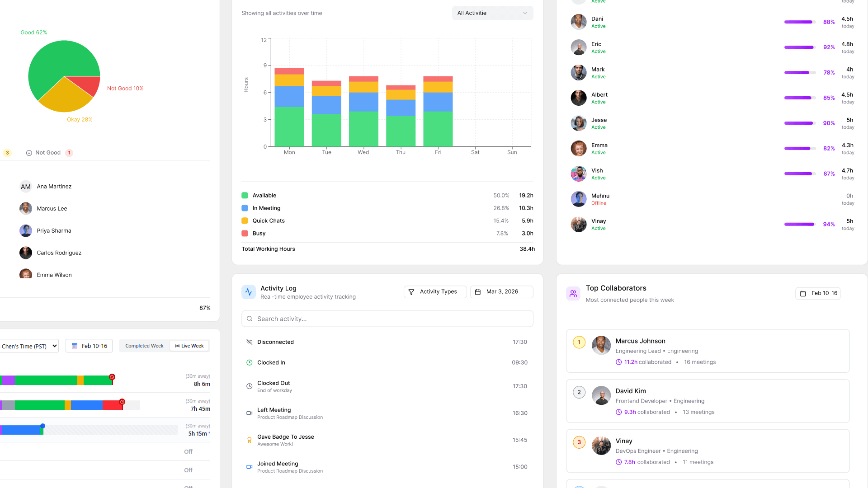Click the Clocked In clock icon
868x488 pixels.
click(x=249, y=362)
